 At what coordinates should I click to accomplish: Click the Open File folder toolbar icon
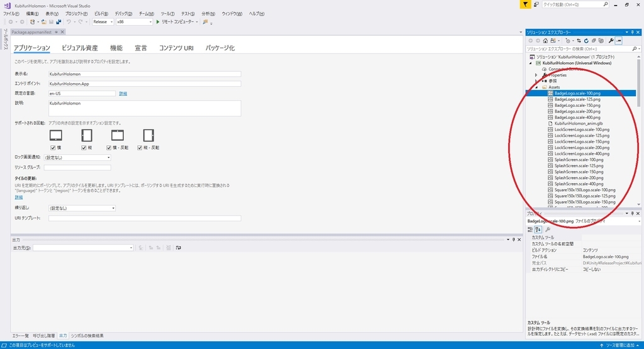click(x=43, y=22)
